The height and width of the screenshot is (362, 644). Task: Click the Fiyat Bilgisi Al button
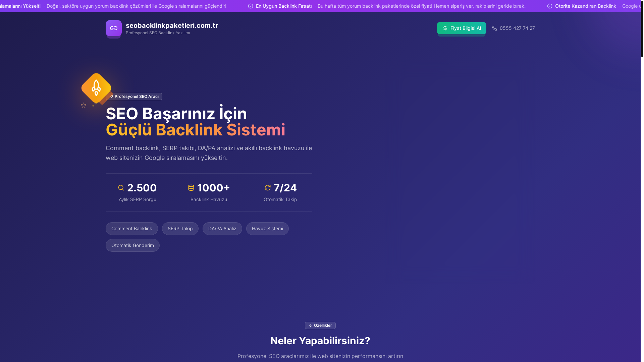462,28
